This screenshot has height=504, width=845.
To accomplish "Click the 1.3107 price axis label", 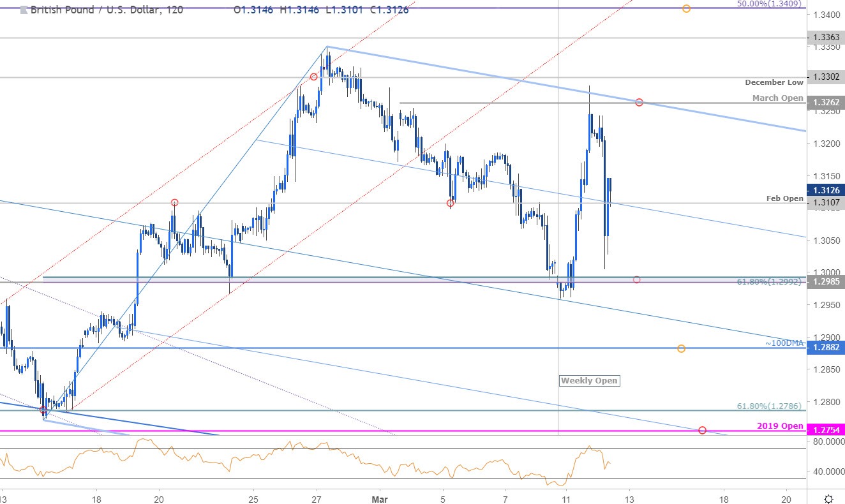I will [x=825, y=202].
